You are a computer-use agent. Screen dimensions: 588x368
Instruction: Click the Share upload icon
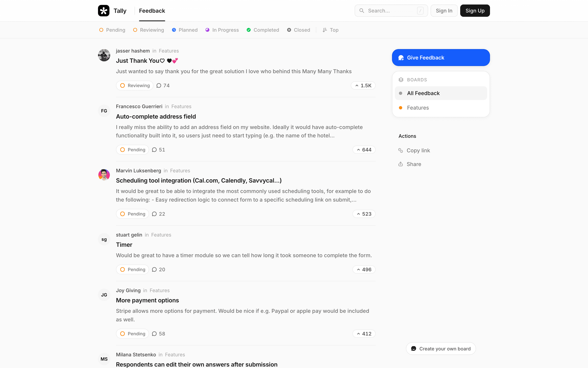coord(401,164)
